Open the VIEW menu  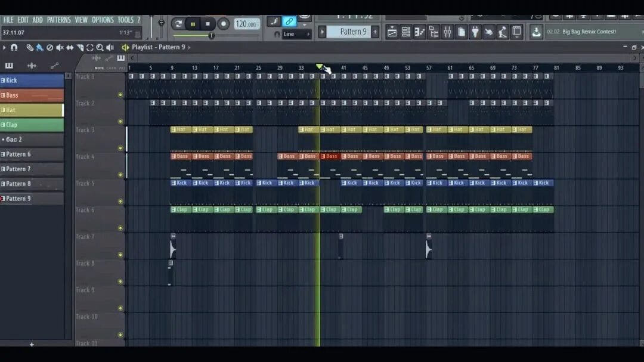click(x=81, y=20)
